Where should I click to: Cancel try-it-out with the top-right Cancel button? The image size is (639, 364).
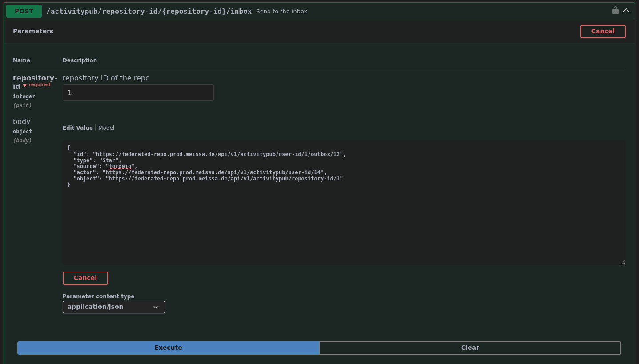603,32
